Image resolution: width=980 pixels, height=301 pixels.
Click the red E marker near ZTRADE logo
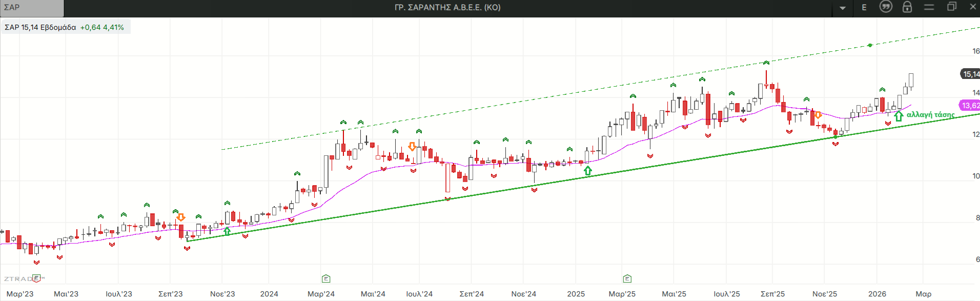click(36, 278)
